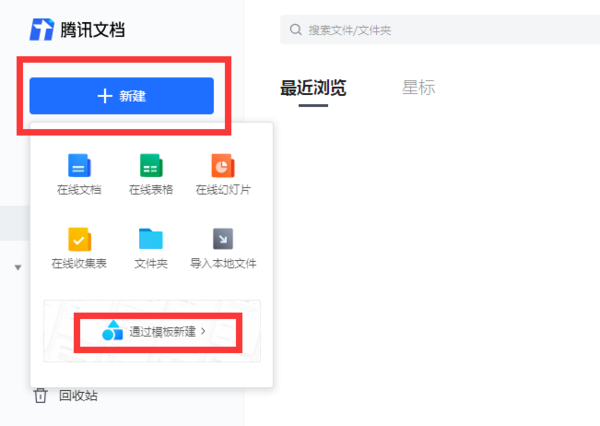Click the magnifier search icon

coord(295,29)
